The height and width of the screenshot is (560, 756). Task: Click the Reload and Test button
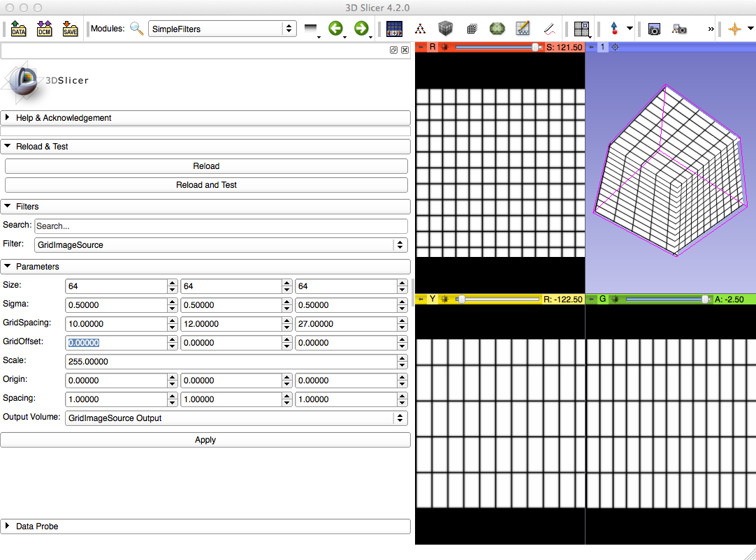206,185
